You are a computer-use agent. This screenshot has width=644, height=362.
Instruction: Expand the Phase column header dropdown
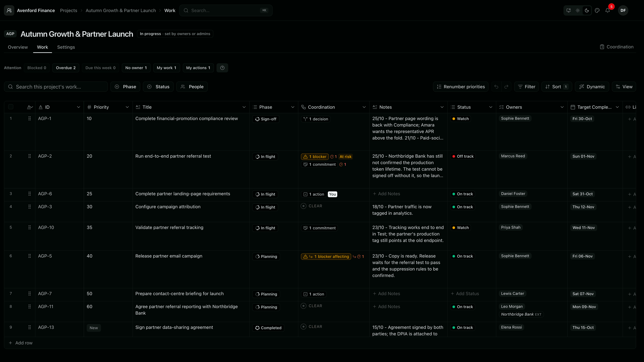tap(293, 107)
